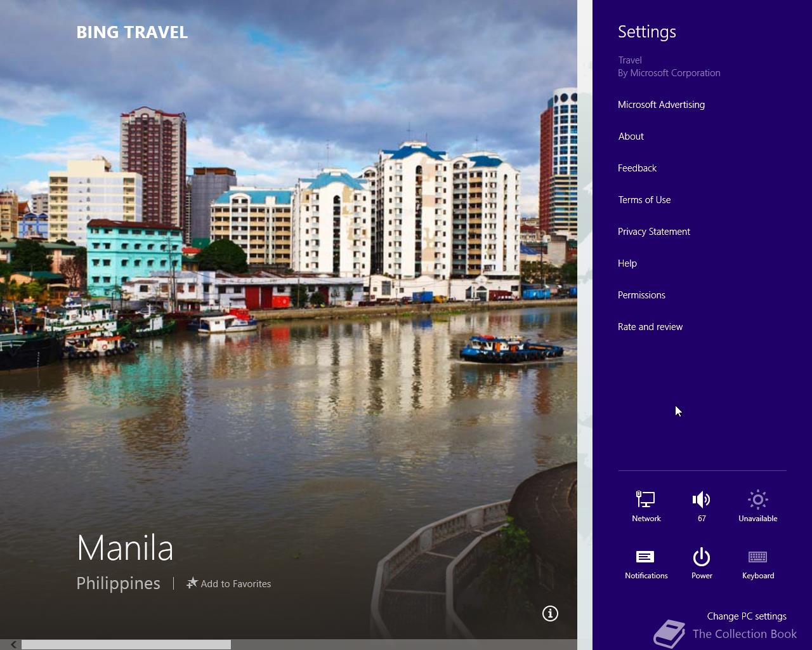The image size is (812, 650).
Task: Click the Philippines country label
Action: [x=118, y=583]
